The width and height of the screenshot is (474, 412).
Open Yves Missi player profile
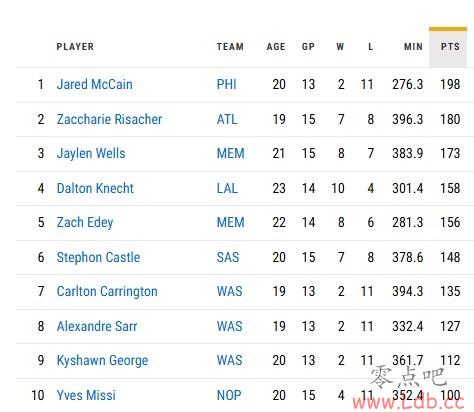pyautogui.click(x=86, y=395)
